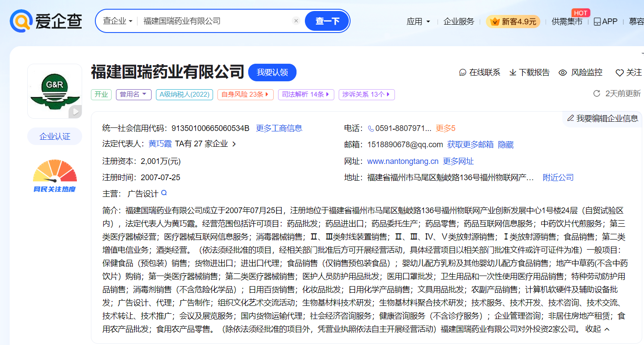Click the unified credit code 91350100665060534B
The width and height of the screenshot is (644, 345).
pos(210,128)
